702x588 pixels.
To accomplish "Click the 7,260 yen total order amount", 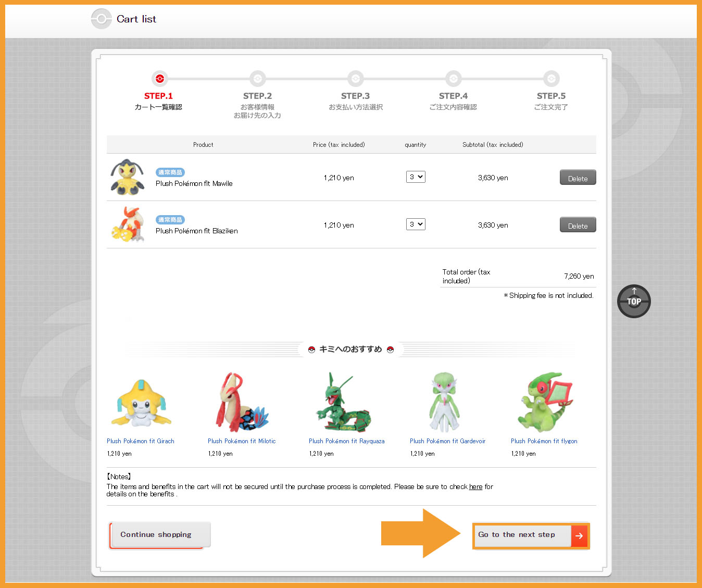I will pos(579,277).
